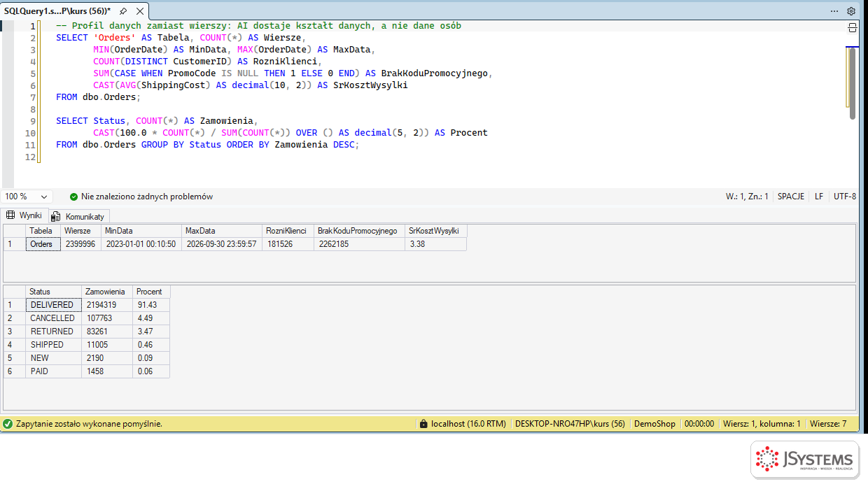Click the split editor window icon
The height and width of the screenshot is (484, 868).
(x=852, y=28)
